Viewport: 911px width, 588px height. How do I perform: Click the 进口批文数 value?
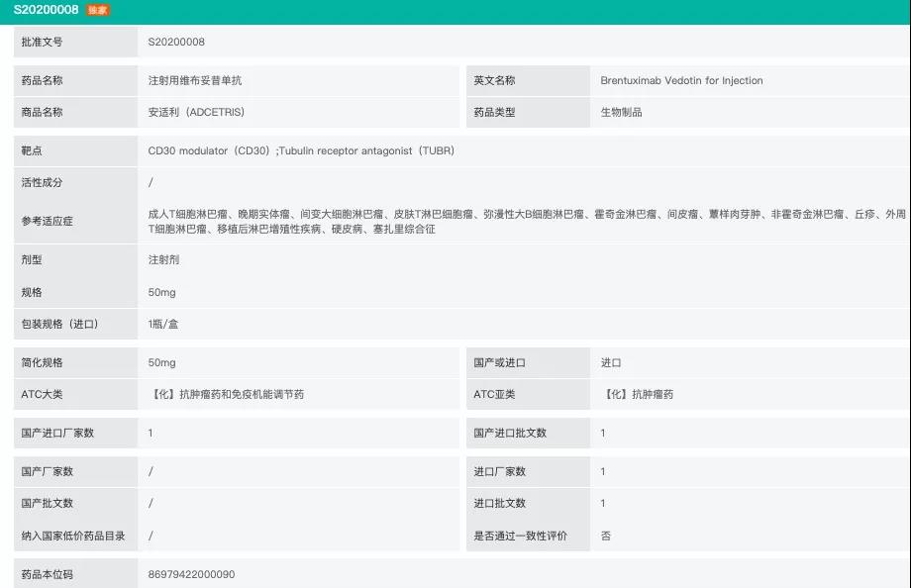(603, 504)
